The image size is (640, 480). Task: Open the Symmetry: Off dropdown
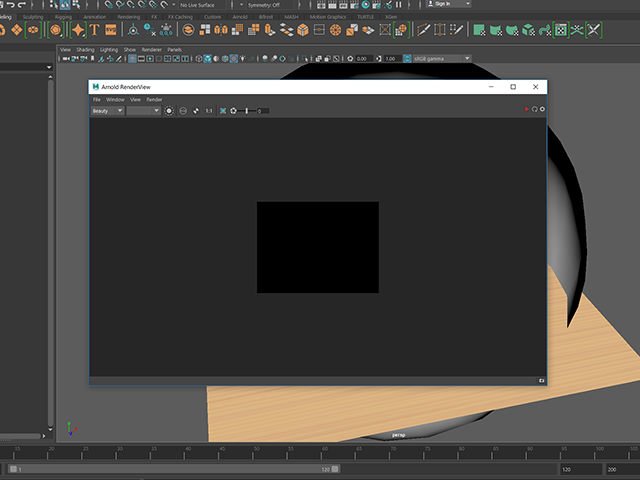264,5
